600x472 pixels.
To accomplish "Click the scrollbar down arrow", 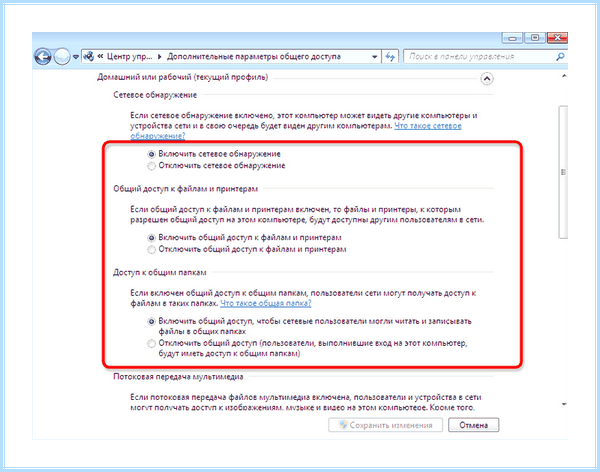I will 564,404.
